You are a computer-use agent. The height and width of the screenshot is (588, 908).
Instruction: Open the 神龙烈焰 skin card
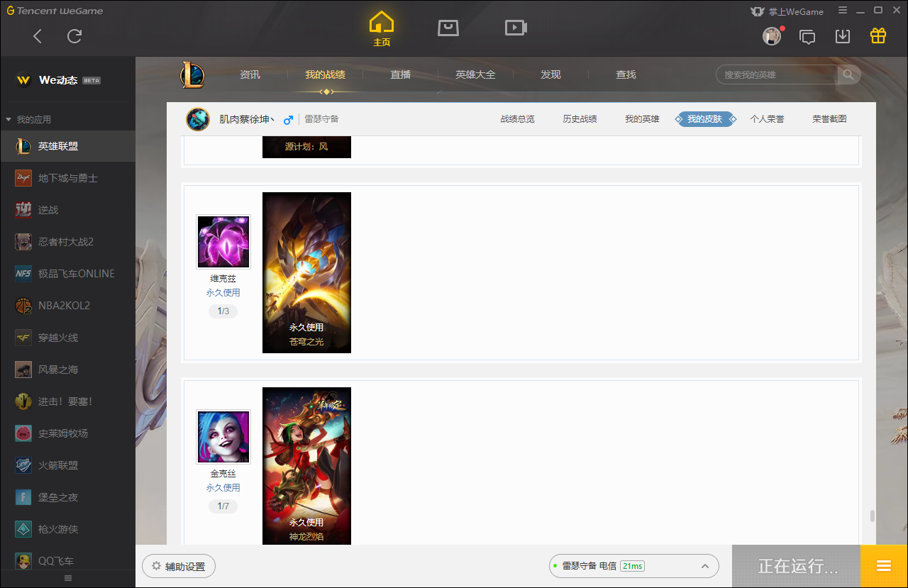[306, 466]
